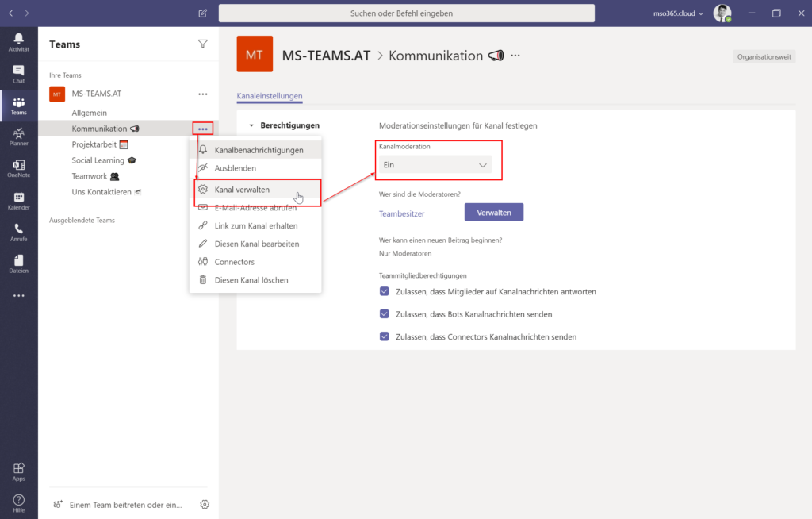Enable members replying to channel messages

point(385,291)
